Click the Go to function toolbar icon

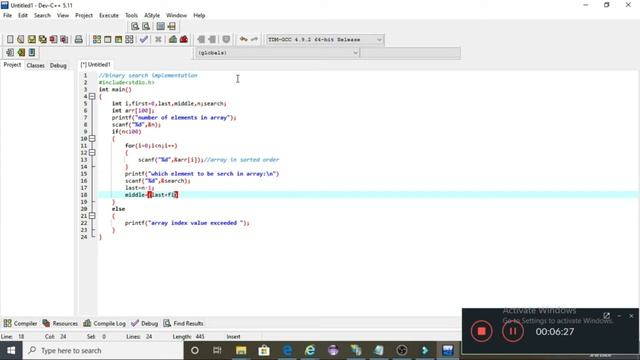pyautogui.click(x=160, y=27)
